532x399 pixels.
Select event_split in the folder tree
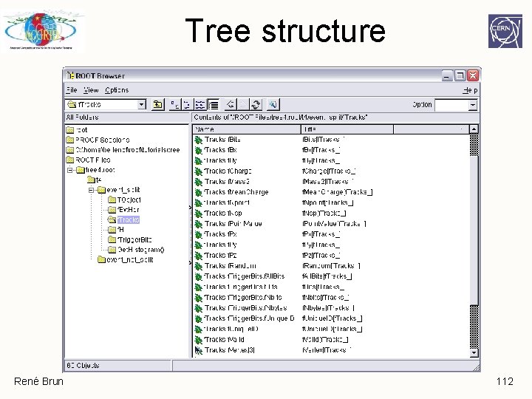(123, 190)
